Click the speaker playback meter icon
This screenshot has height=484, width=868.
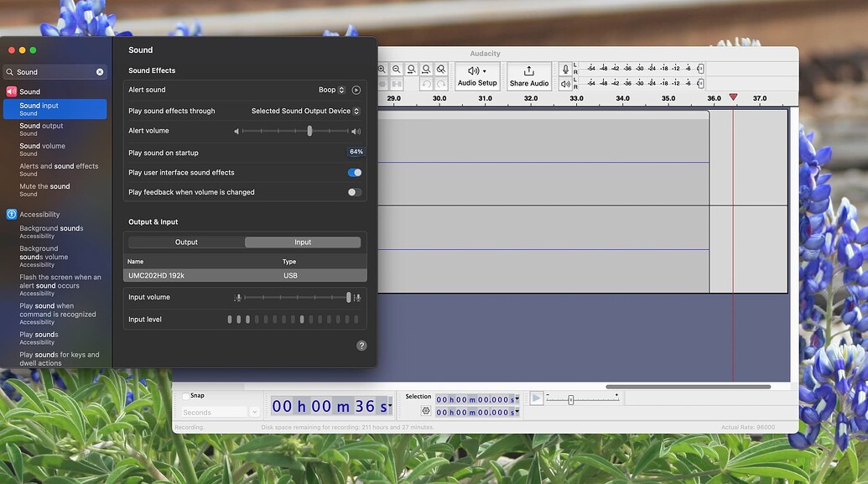[564, 83]
